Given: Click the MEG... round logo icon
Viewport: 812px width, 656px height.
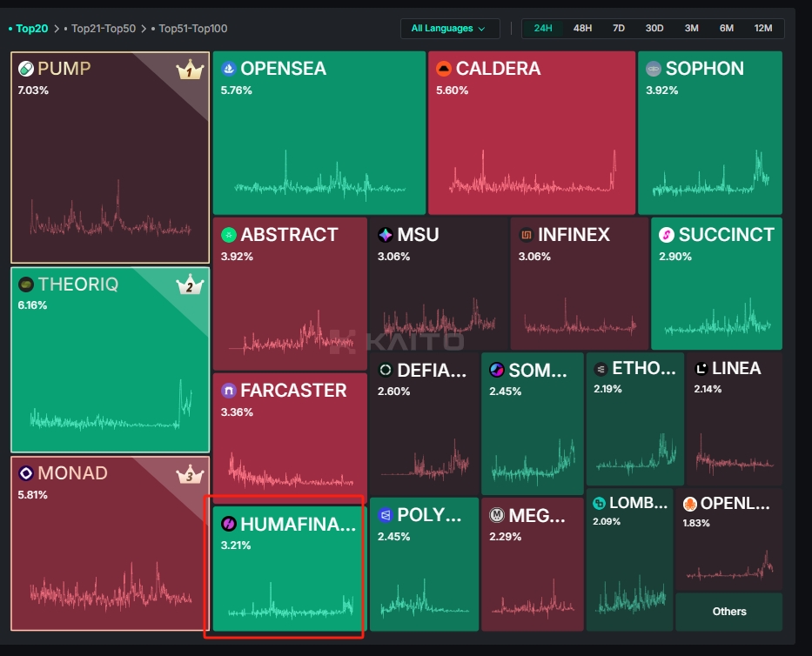Looking at the screenshot, I should pos(497,515).
